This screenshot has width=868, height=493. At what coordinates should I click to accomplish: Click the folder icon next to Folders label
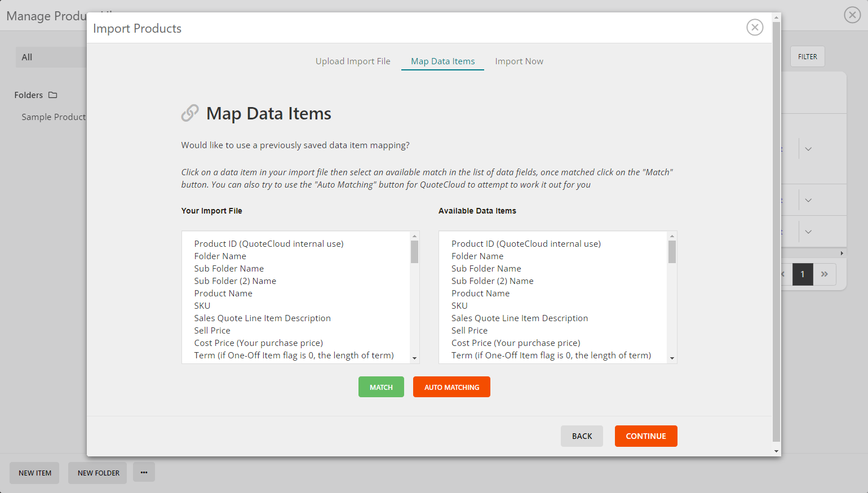(x=54, y=95)
